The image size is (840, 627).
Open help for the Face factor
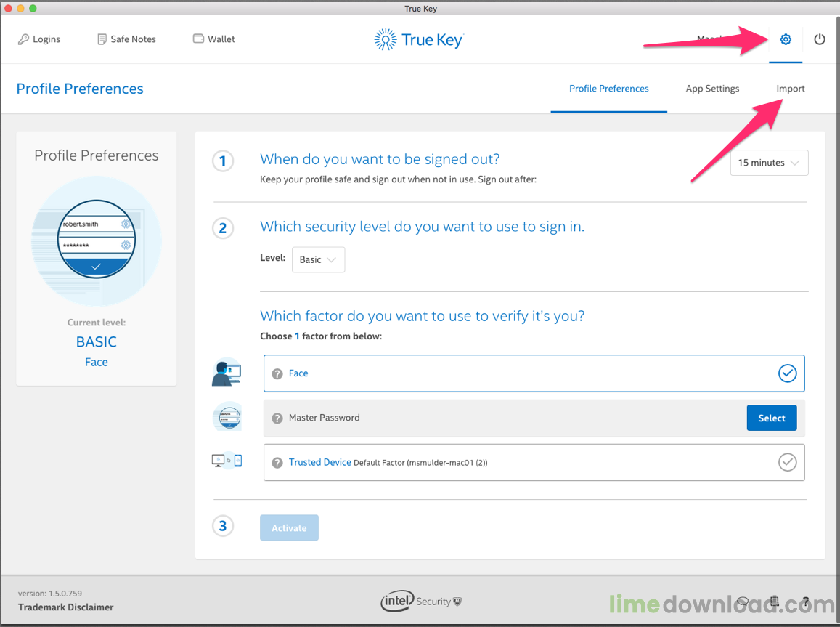[x=277, y=373]
